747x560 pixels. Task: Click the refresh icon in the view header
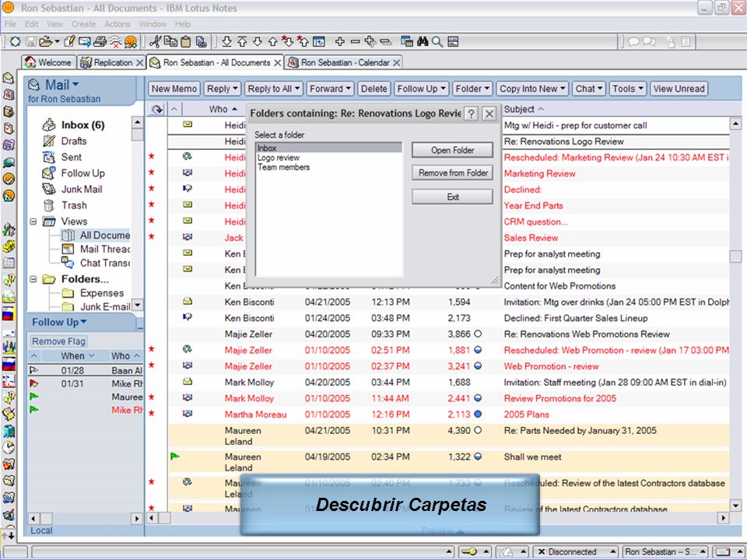(x=156, y=110)
